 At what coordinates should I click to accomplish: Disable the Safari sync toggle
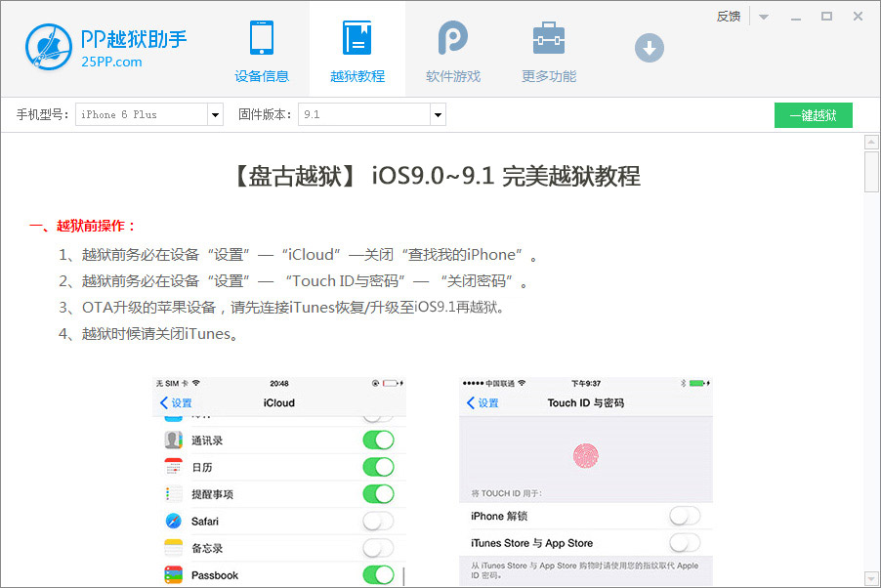point(378,521)
